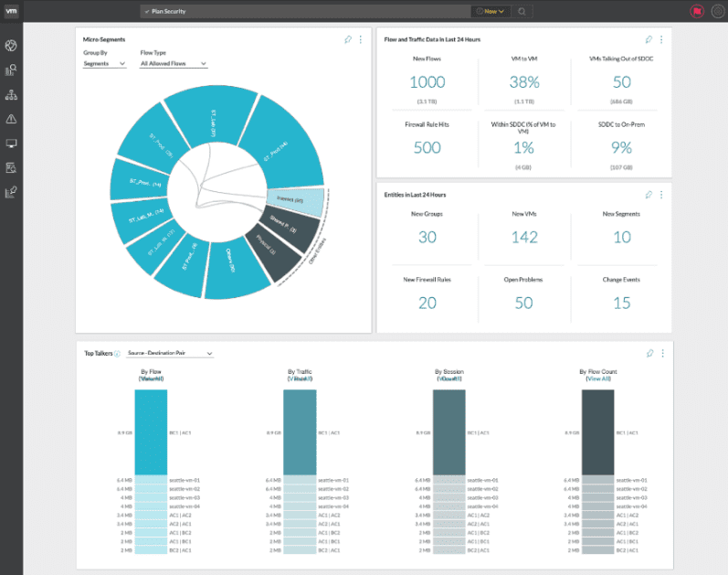This screenshot has height=575, width=728.
Task: Click the Top Talkers info icon
Action: pos(117,354)
